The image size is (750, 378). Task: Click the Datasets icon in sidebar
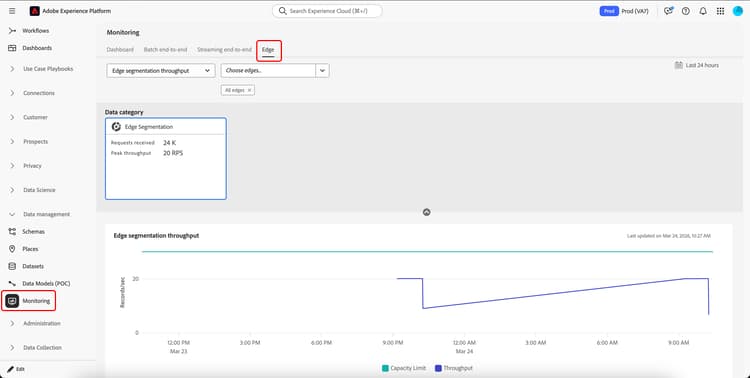click(12, 266)
